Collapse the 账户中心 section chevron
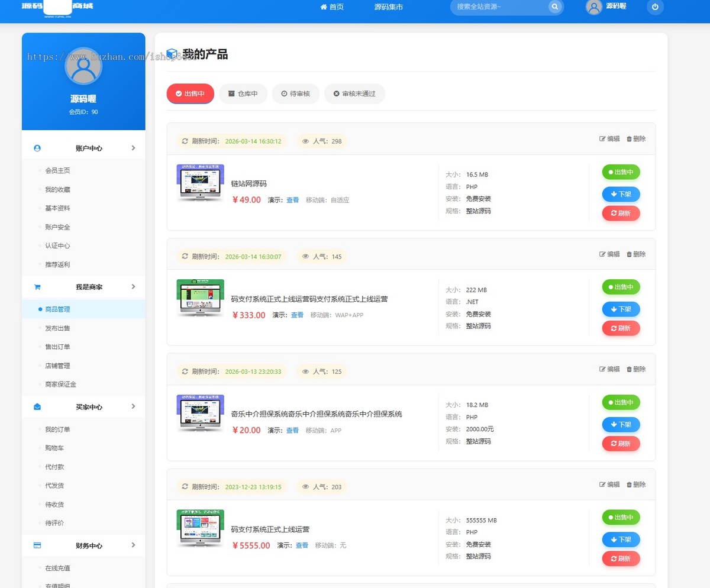The width and height of the screenshot is (710, 588). (133, 148)
